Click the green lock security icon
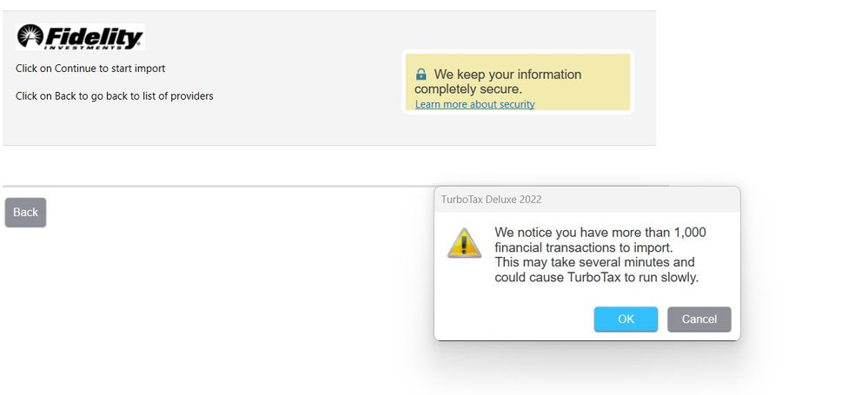 pyautogui.click(x=421, y=74)
